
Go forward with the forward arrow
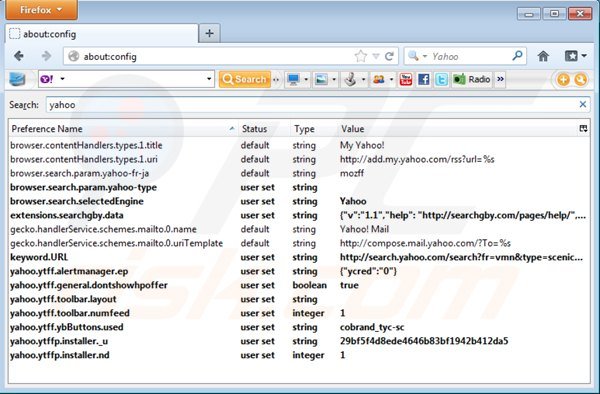tap(46, 56)
